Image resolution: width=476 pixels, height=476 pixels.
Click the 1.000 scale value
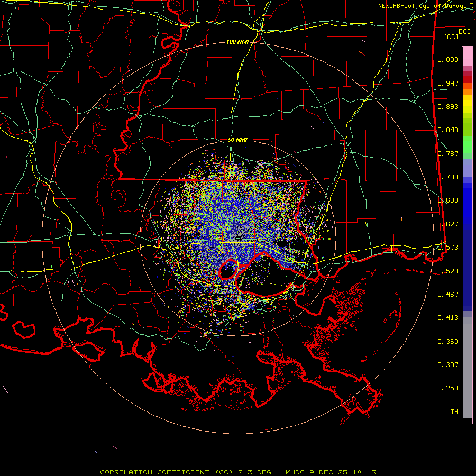(x=448, y=59)
